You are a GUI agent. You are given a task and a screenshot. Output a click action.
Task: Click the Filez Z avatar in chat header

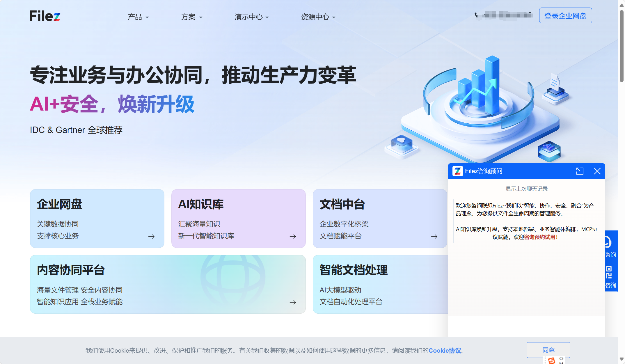[457, 171]
